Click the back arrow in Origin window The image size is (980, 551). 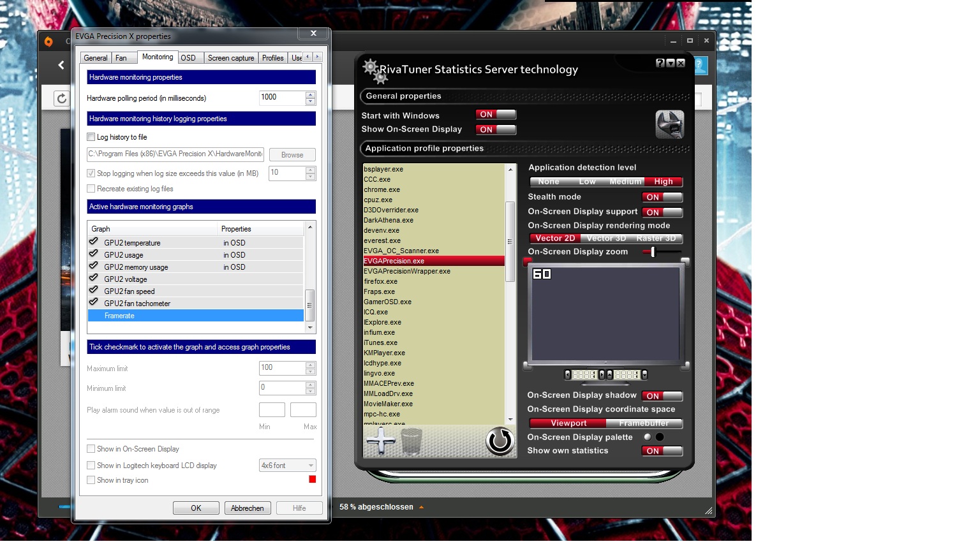click(61, 64)
